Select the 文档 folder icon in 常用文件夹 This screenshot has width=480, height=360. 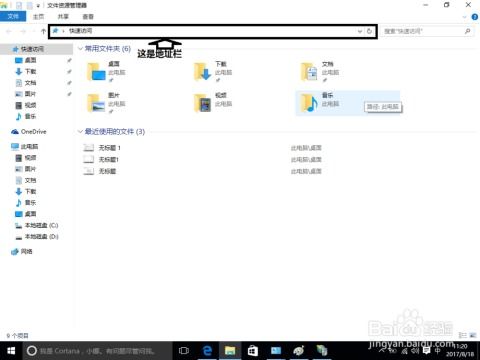tap(309, 72)
